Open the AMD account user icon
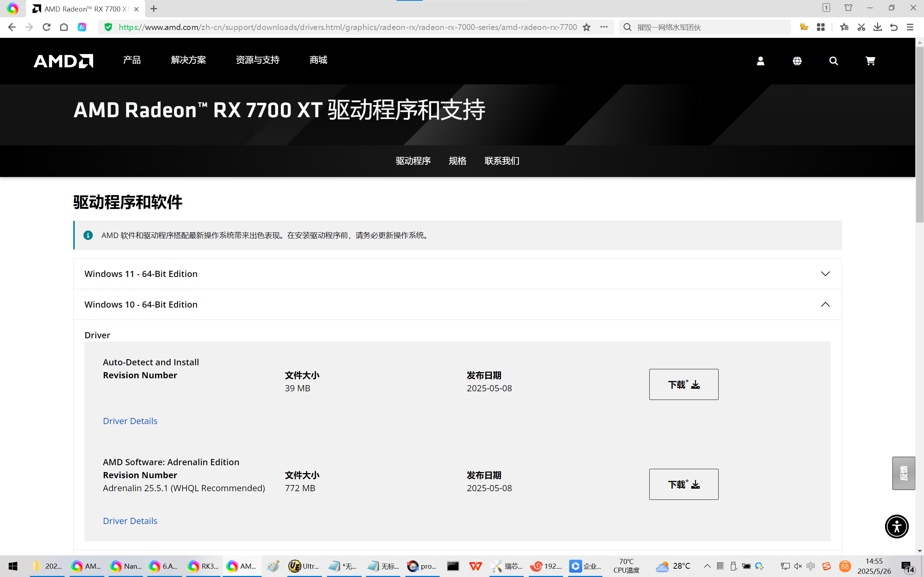The image size is (924, 577). [760, 61]
